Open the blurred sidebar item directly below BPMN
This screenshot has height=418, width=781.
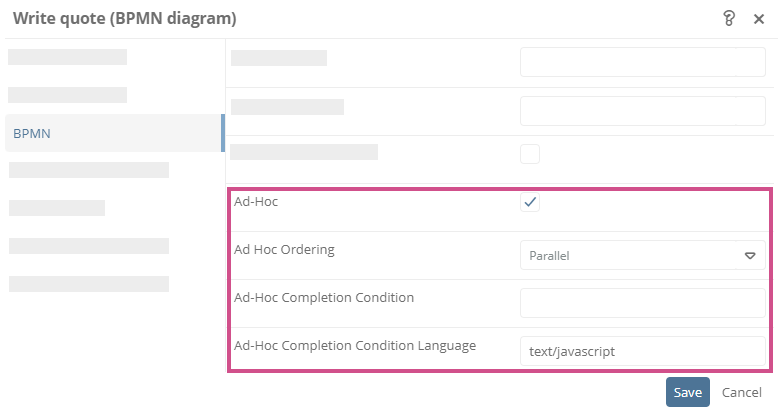click(x=89, y=170)
